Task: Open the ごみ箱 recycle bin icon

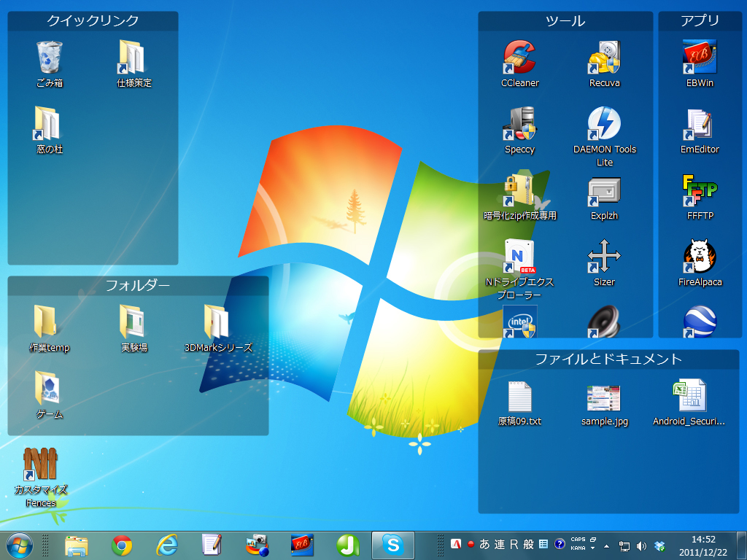Action: [50, 63]
